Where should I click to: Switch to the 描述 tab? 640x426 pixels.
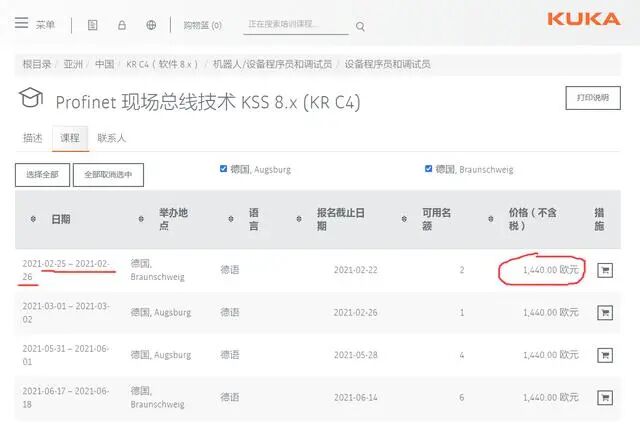point(32,138)
